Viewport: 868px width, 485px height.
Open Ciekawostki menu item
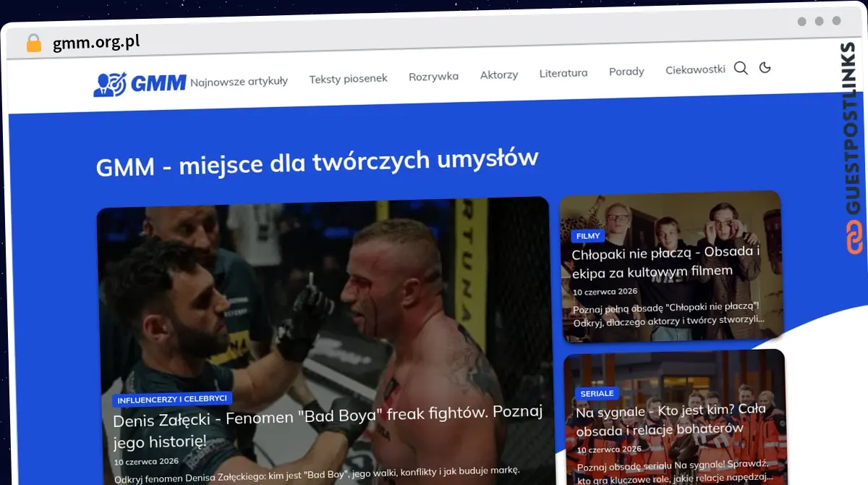pos(695,69)
